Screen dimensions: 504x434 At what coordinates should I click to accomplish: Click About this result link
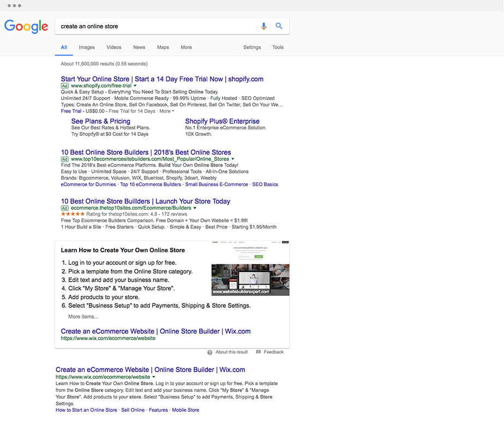point(231,352)
